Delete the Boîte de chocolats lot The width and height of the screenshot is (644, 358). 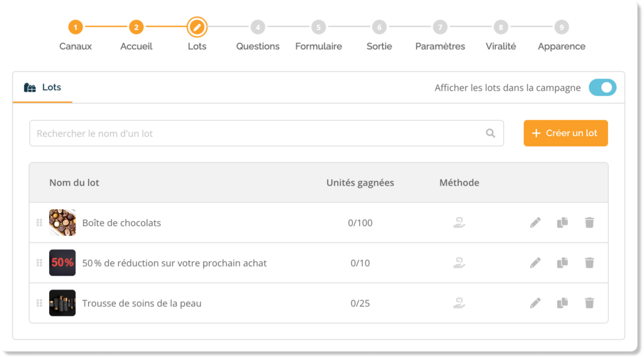pyautogui.click(x=589, y=222)
